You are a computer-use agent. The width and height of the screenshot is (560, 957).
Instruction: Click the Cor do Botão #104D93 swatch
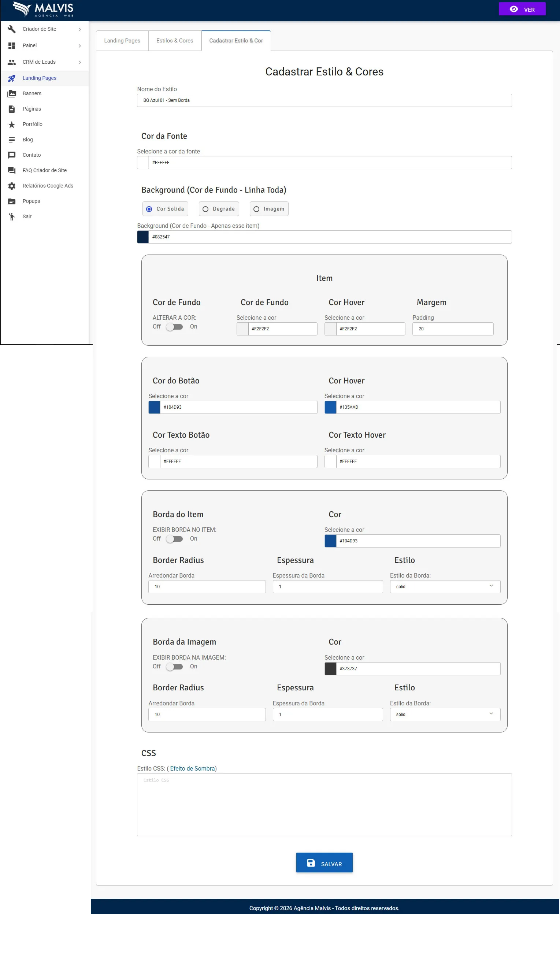click(x=154, y=407)
